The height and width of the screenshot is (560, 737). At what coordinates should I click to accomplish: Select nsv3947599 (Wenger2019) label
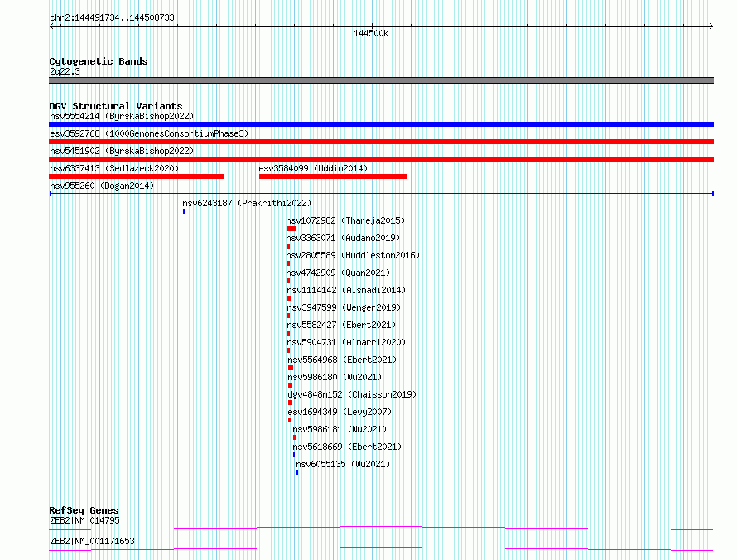344,307
